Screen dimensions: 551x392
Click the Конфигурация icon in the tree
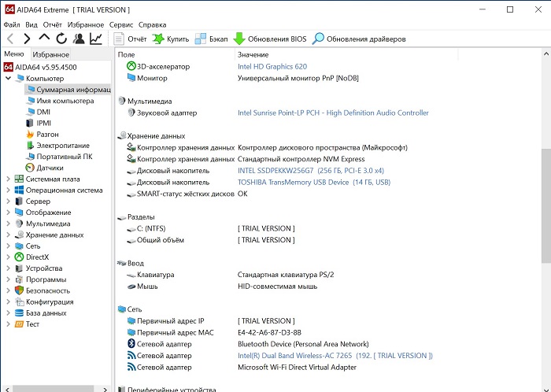coord(19,301)
